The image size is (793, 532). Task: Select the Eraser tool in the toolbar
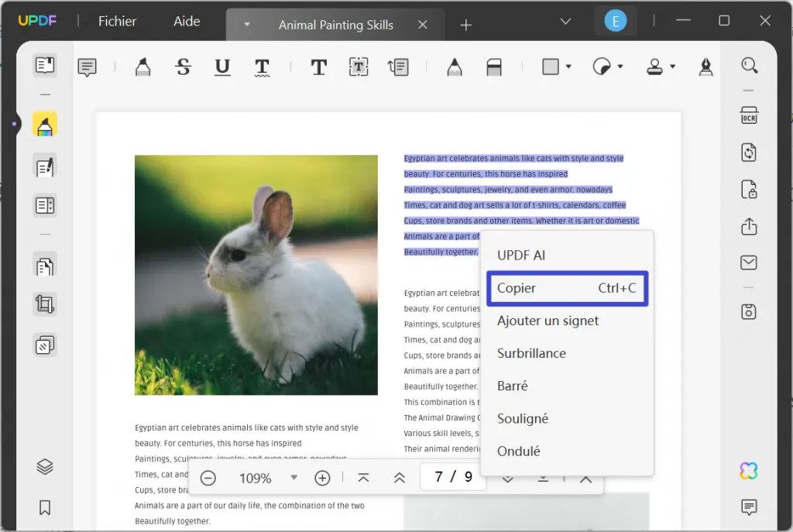pyautogui.click(x=494, y=67)
